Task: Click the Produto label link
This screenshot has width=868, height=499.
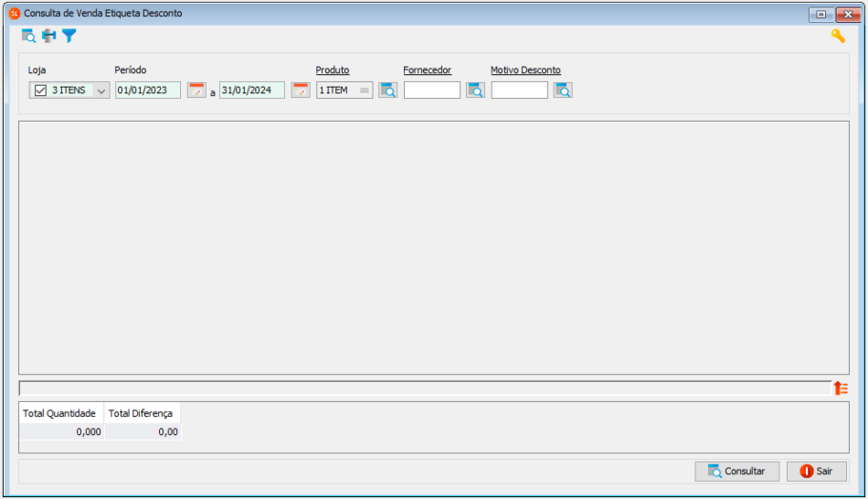Action: tap(333, 70)
